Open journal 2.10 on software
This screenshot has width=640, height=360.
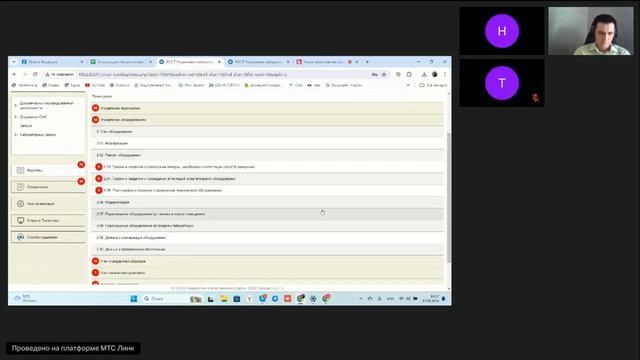(267, 249)
